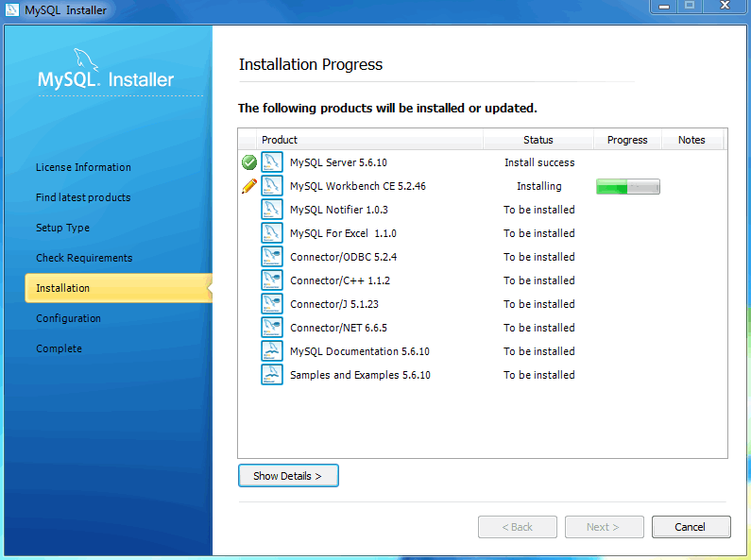Select the highlighted Installation step
751x560 pixels.
(x=118, y=288)
